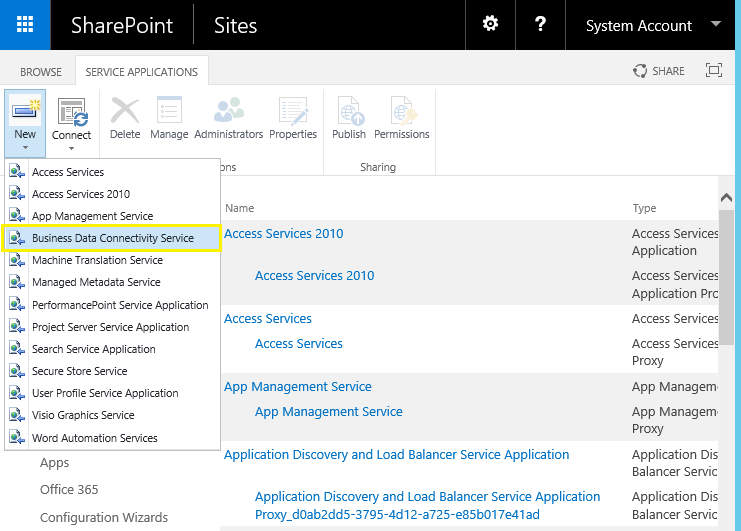
Task: Click the Managed Metadata Service menu icon
Action: tap(17, 281)
